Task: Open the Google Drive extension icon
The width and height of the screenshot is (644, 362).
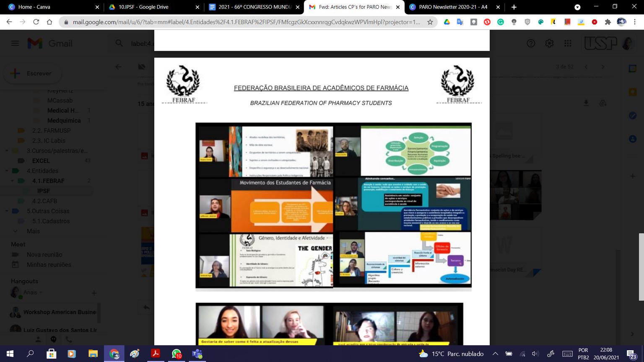Action: point(447,22)
